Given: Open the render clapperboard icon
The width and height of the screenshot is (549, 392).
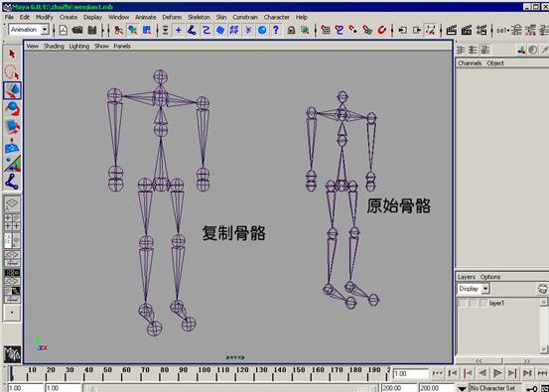Looking at the screenshot, I should tap(452, 30).
